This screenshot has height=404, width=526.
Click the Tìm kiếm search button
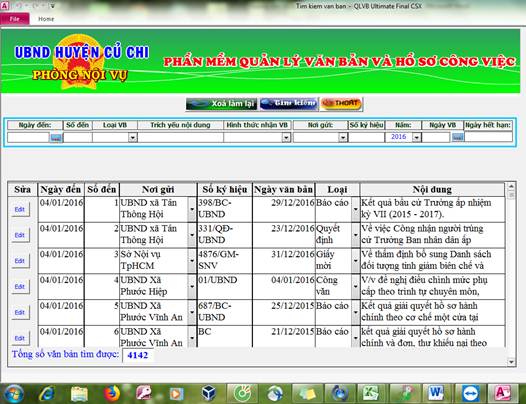(289, 104)
